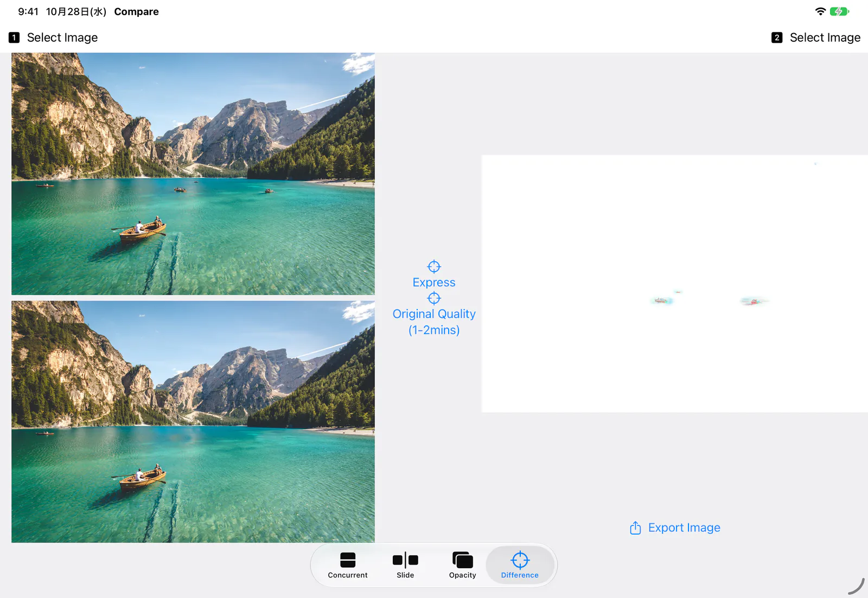
Task: Run the Original Quality (1-2mins) difference
Action: click(434, 315)
